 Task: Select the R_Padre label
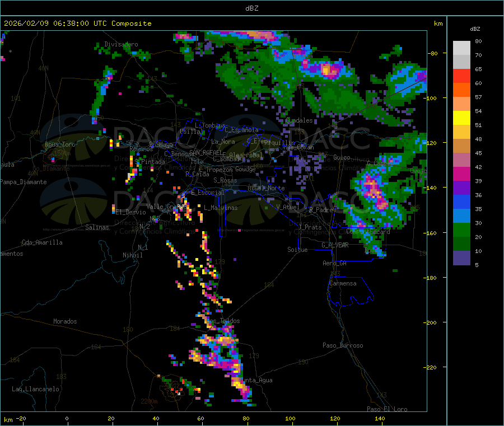[321, 210]
